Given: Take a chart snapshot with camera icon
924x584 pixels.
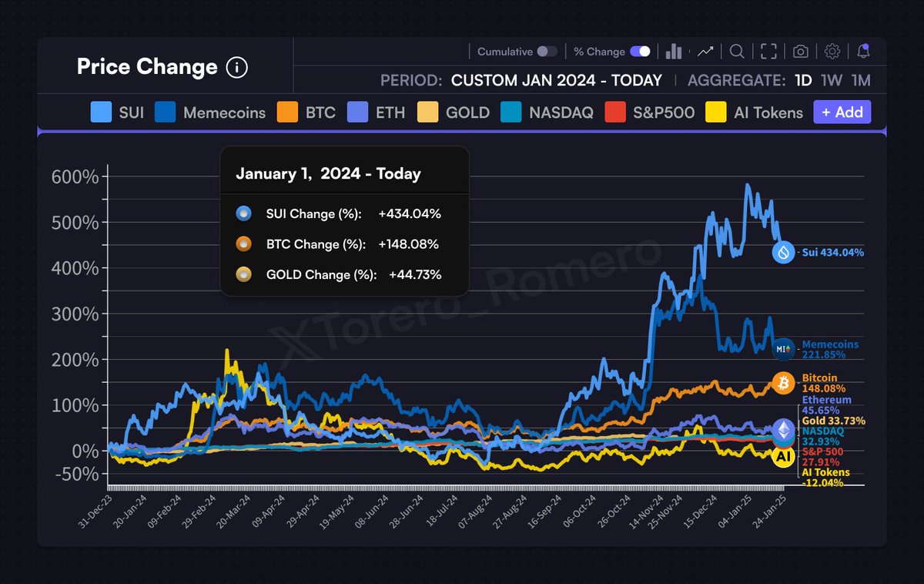Looking at the screenshot, I should (x=801, y=52).
